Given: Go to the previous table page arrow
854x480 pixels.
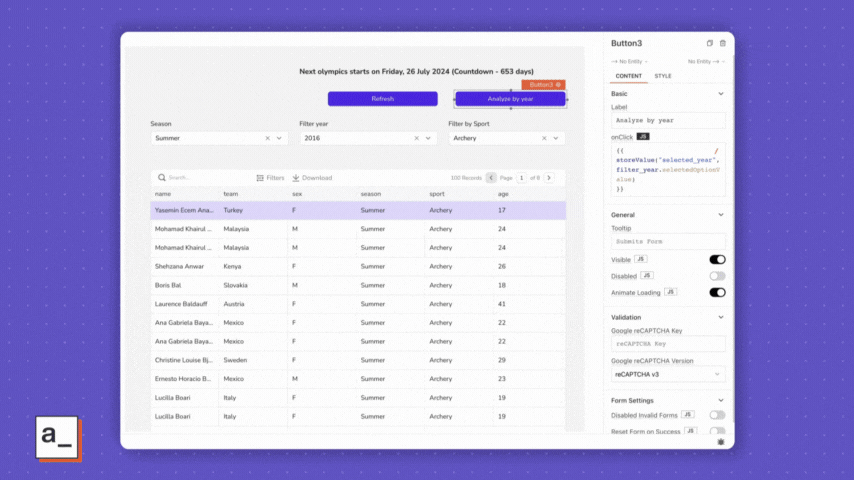Looking at the screenshot, I should [491, 178].
